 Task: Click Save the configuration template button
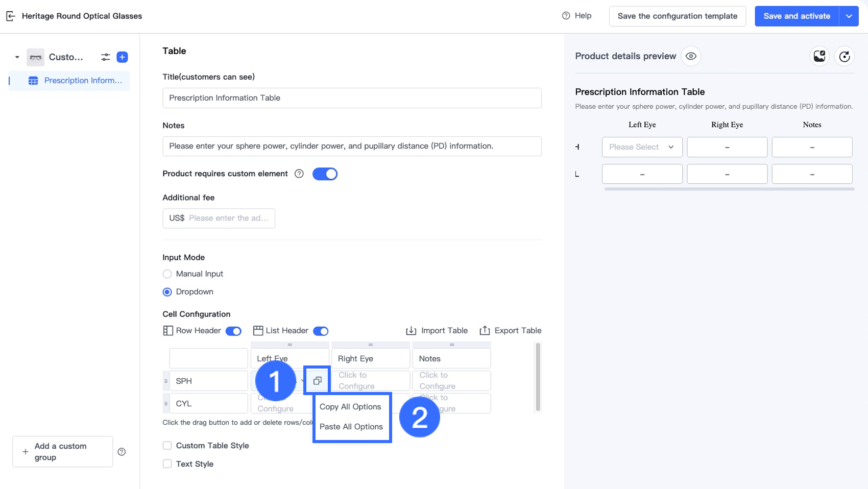point(677,16)
